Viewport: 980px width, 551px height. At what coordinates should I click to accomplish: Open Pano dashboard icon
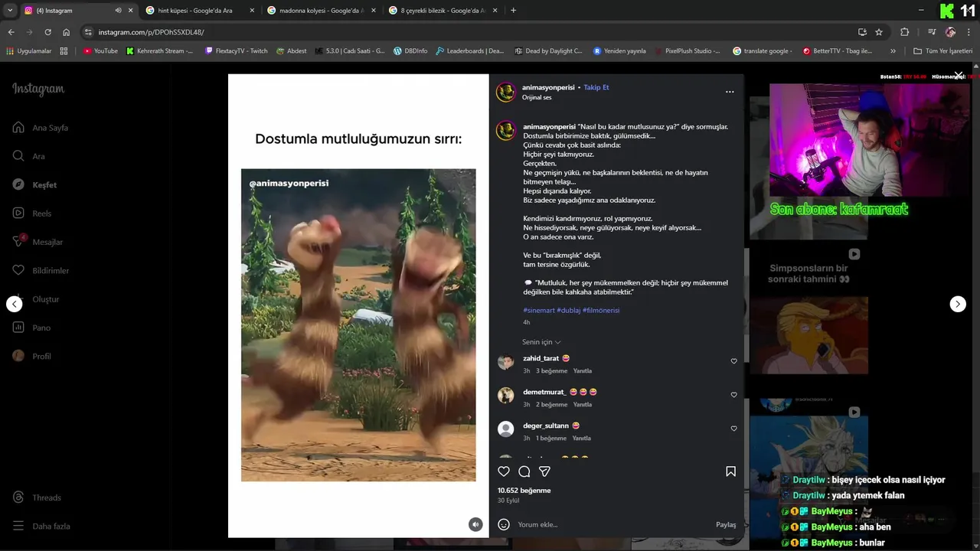pos(18,328)
